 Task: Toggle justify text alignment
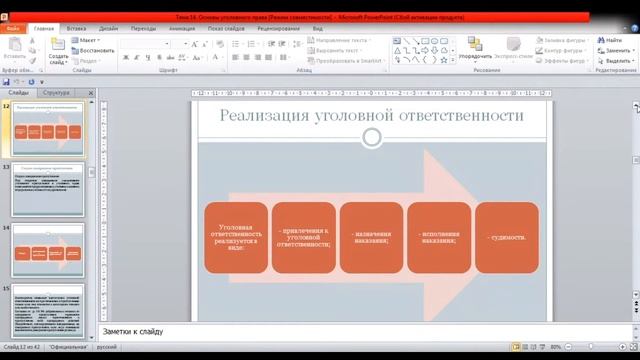(x=269, y=58)
